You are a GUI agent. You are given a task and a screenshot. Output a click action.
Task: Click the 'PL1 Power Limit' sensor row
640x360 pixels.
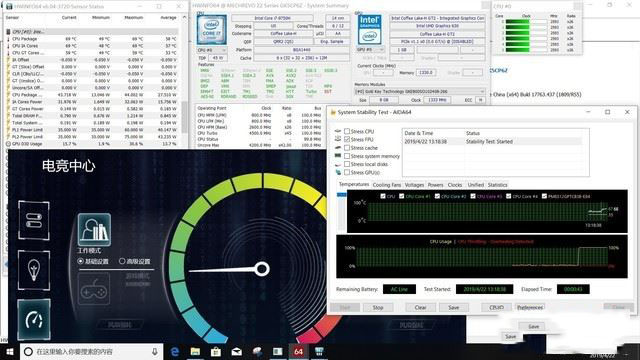(92, 130)
